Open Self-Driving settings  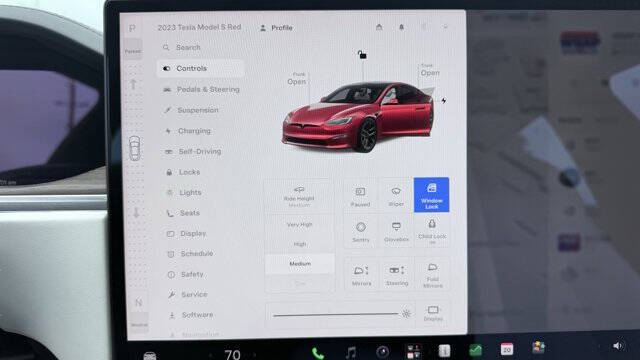point(193,151)
